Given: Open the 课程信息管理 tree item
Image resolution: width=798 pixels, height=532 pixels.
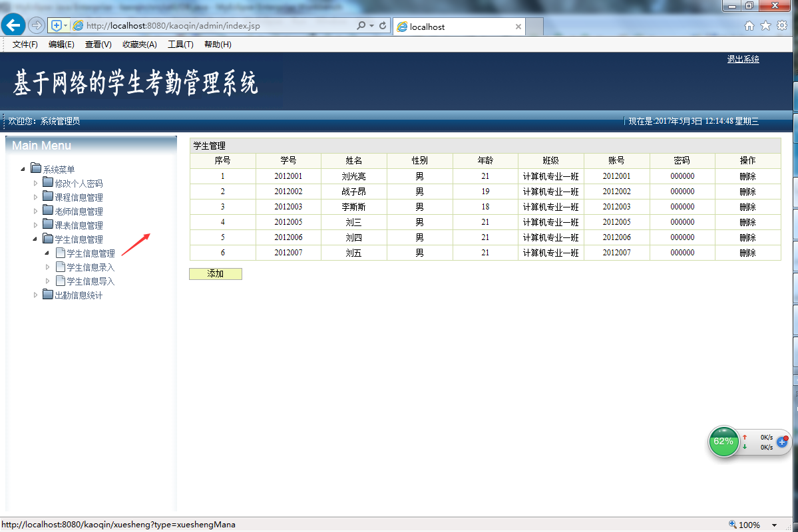Looking at the screenshot, I should 79,198.
